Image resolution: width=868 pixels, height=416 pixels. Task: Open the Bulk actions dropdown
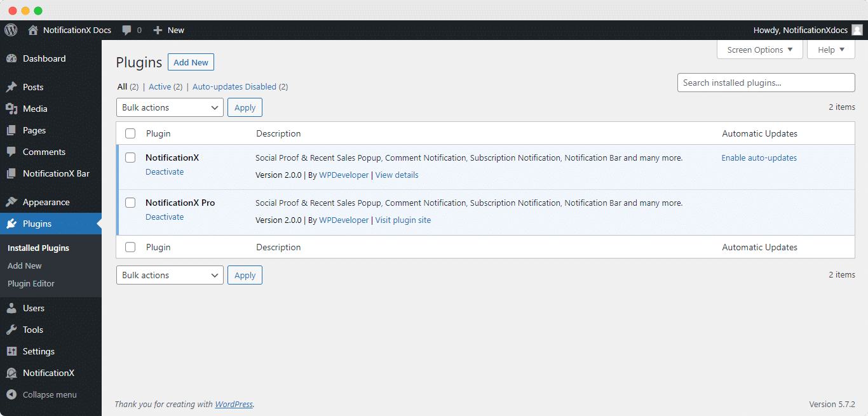[169, 107]
